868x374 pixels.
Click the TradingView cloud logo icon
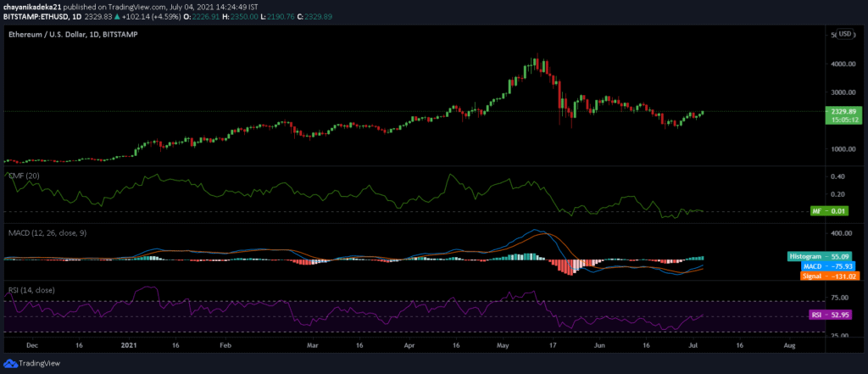pyautogui.click(x=10, y=364)
